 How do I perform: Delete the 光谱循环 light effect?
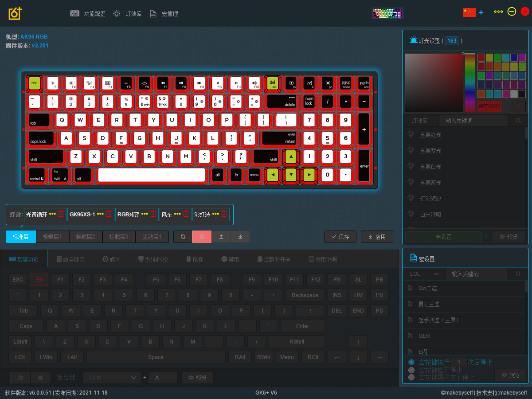coord(61,214)
